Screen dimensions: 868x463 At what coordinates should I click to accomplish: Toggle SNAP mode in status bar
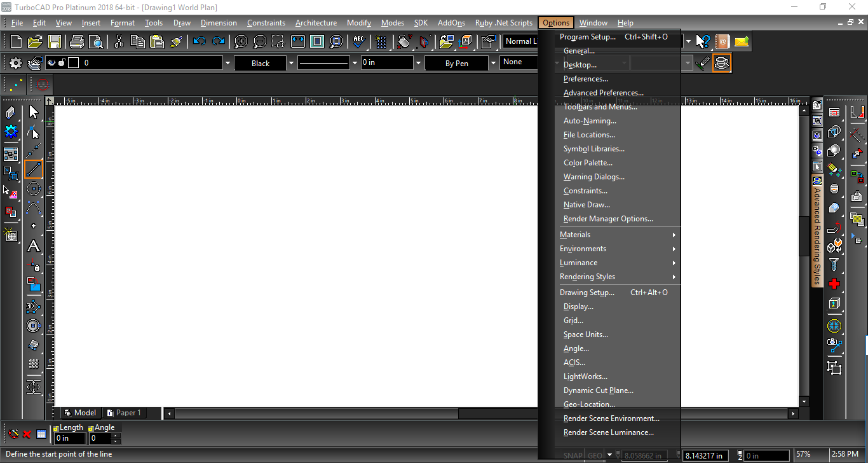click(x=573, y=455)
